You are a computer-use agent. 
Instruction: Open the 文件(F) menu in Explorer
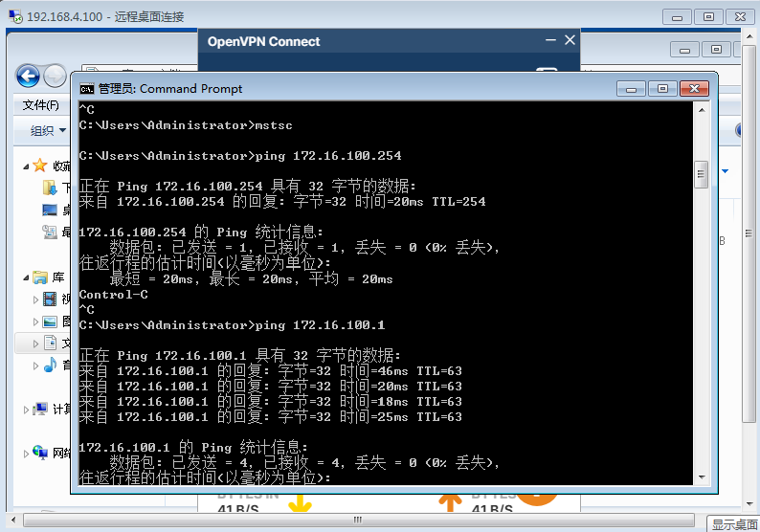click(x=40, y=105)
